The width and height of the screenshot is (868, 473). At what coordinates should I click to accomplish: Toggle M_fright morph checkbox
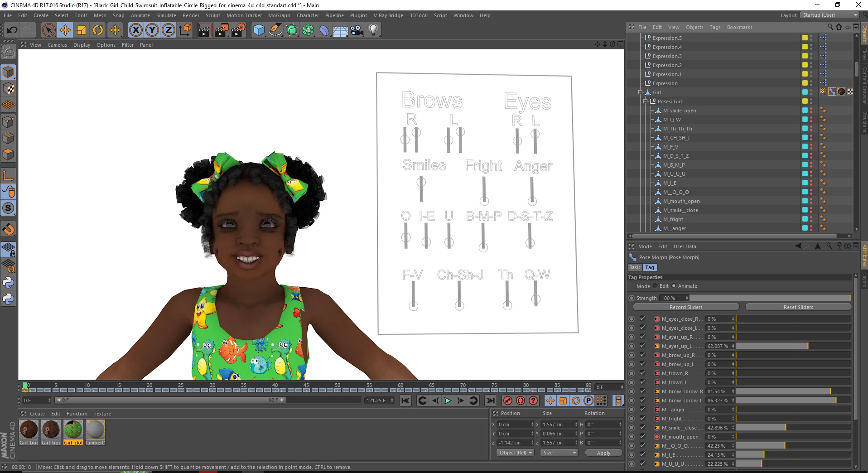click(x=642, y=419)
